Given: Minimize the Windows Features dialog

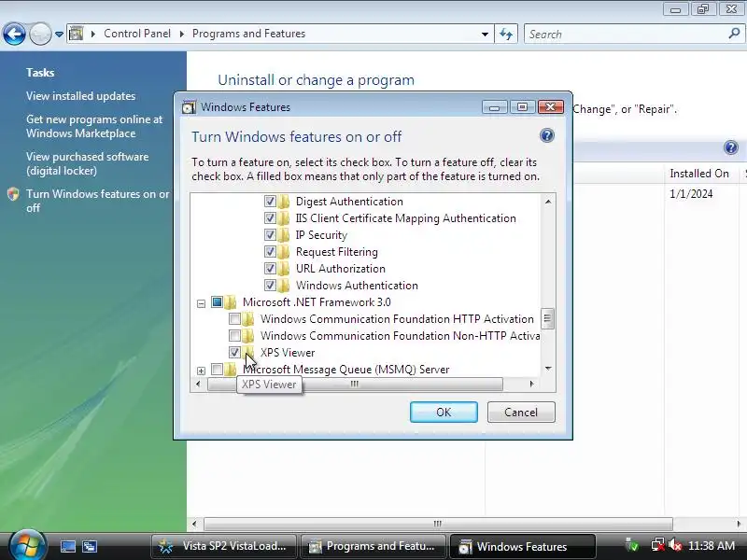Looking at the screenshot, I should pyautogui.click(x=494, y=107).
